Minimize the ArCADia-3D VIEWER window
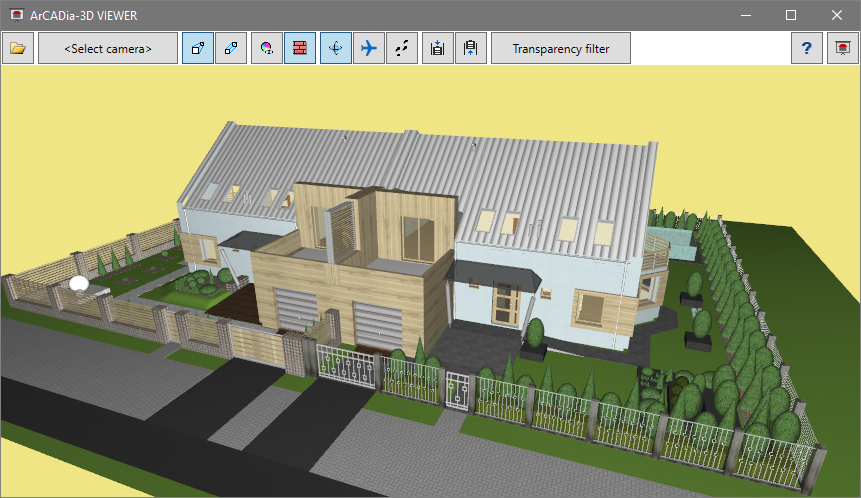This screenshot has width=861, height=498. 746,15
